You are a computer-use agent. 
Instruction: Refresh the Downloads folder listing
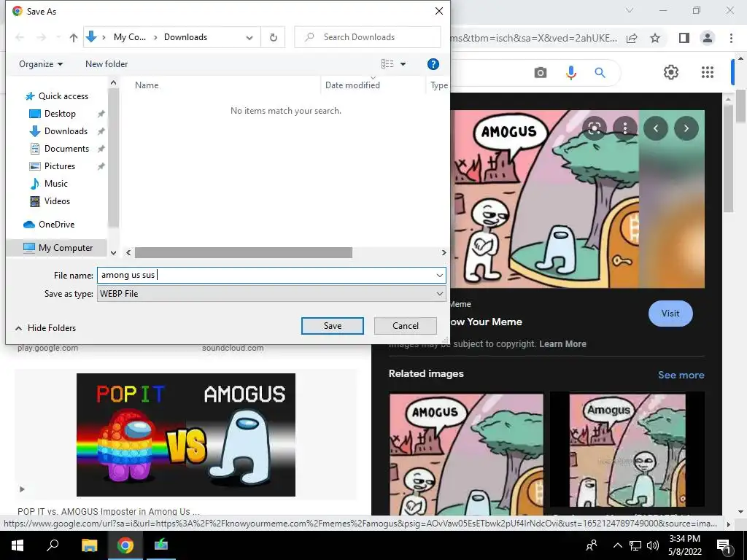tap(273, 37)
